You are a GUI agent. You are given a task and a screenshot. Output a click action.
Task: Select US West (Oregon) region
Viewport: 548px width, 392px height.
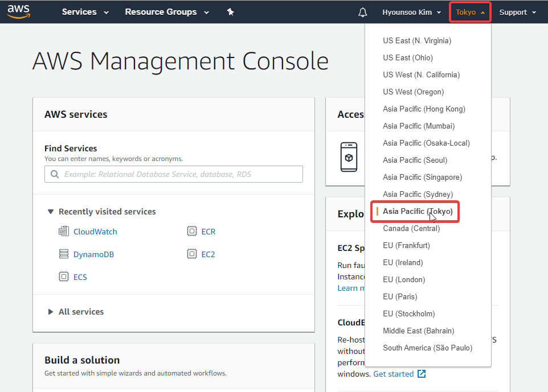pyautogui.click(x=414, y=92)
